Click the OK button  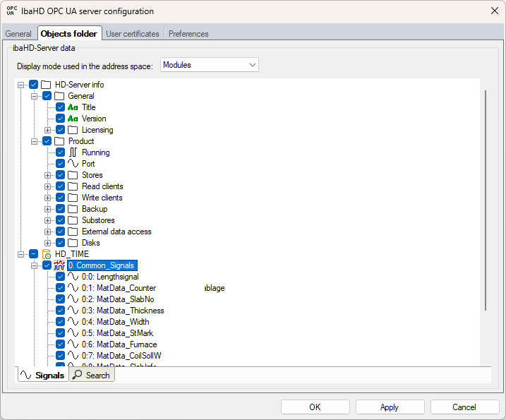pos(315,407)
